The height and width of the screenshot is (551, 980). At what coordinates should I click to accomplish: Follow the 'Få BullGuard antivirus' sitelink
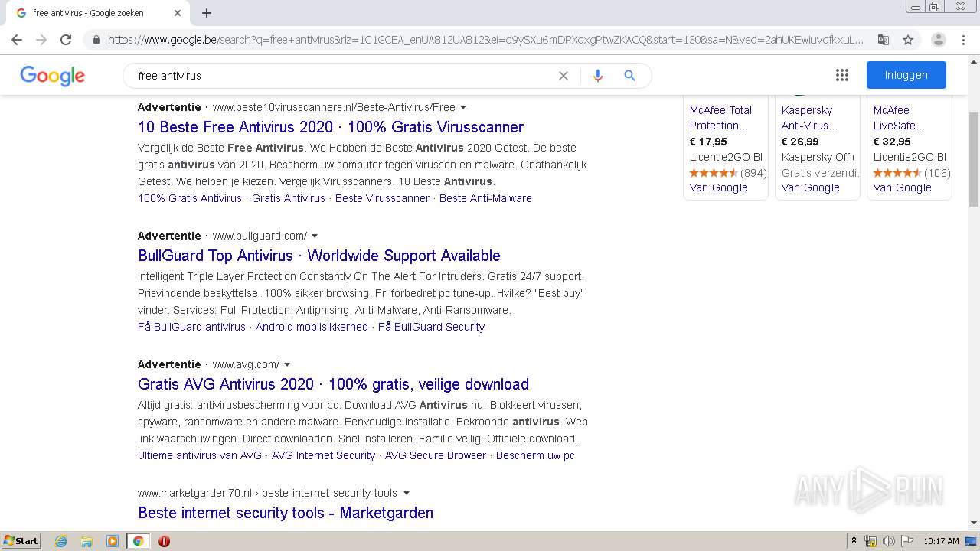(191, 327)
